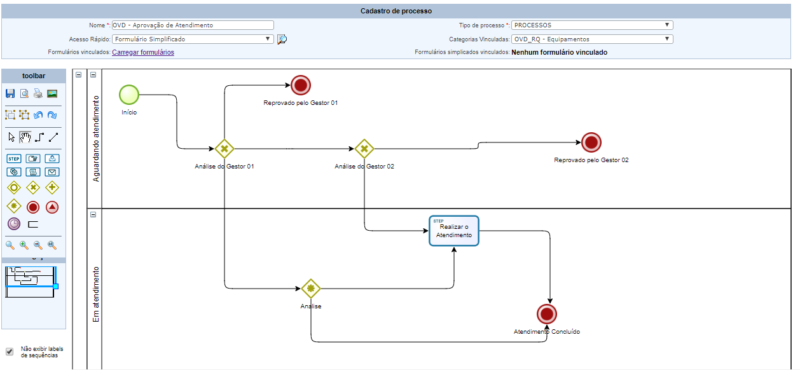
Task: Click the 'Nenhum formulário vinculado' text
Action: pos(559,52)
